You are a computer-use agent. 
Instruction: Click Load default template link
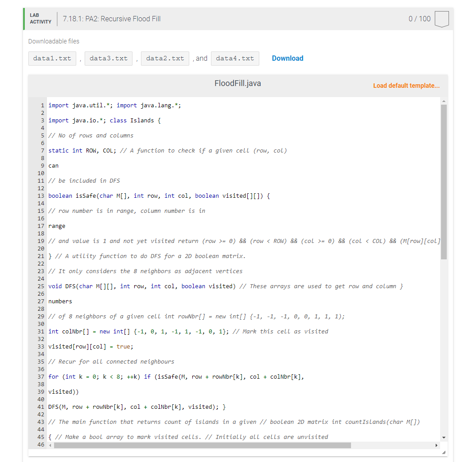pyautogui.click(x=406, y=86)
